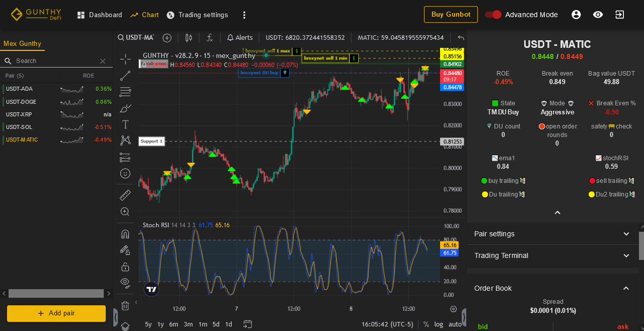Clear the pair search with the X icon
Viewport: 644px width, 331px height.
point(103,61)
